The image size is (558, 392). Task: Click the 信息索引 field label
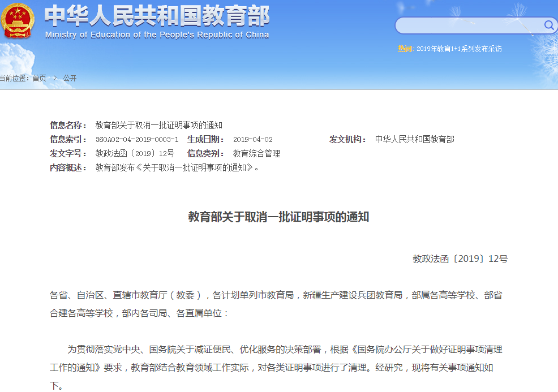coord(68,140)
